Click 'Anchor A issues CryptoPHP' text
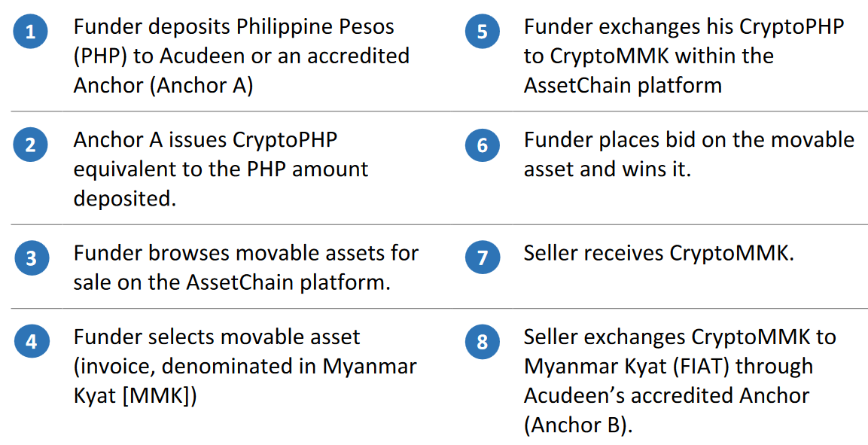 [x=206, y=139]
